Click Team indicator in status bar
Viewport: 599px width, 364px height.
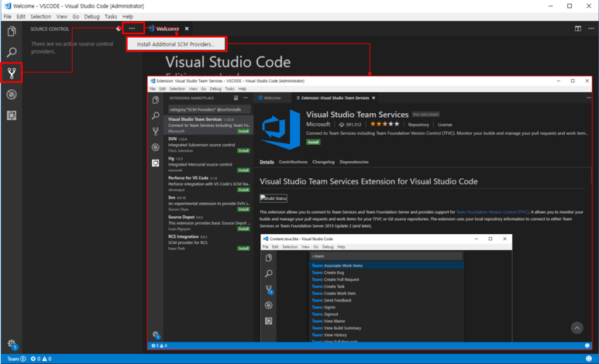point(13,359)
